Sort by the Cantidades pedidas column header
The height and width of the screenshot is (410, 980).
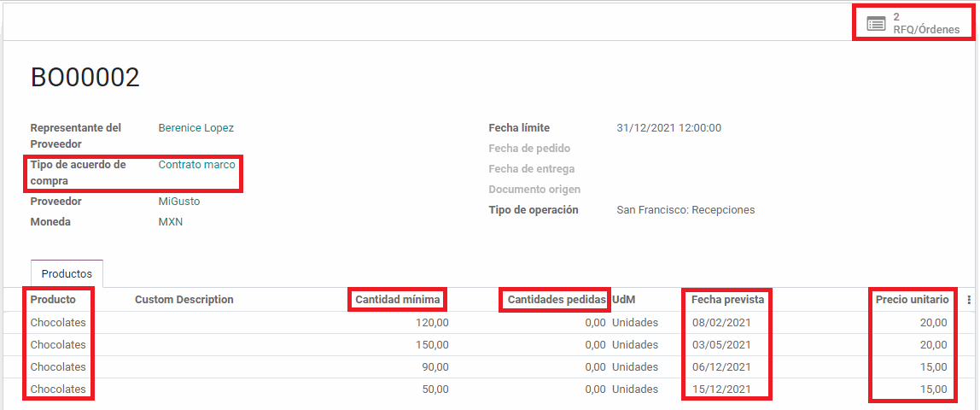[556, 300]
